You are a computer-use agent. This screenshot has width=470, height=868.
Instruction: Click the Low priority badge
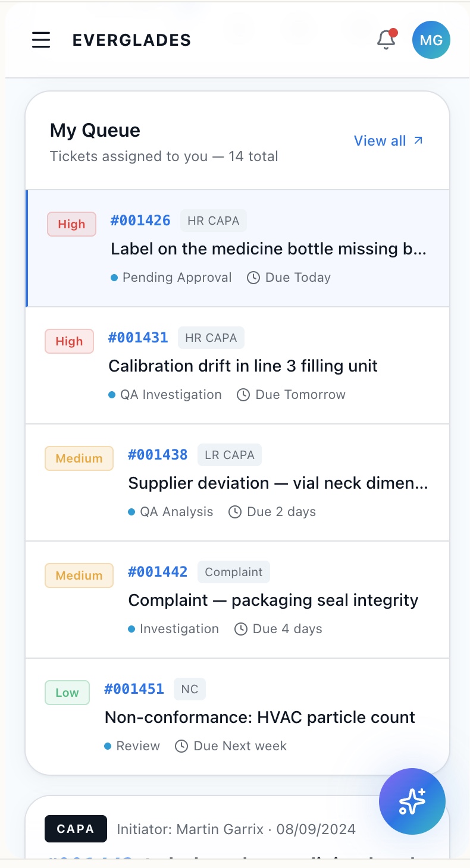pos(67,693)
